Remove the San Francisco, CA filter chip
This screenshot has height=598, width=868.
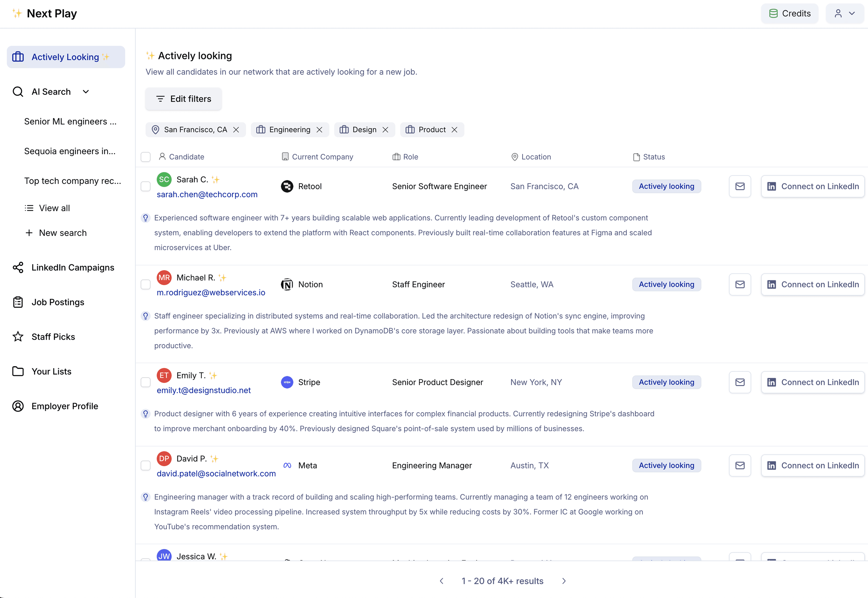point(236,130)
